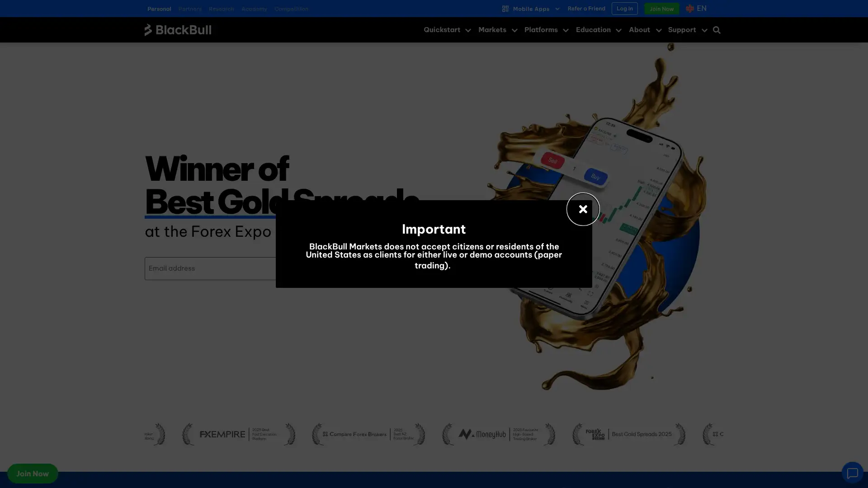Go to the Academy section
Viewport: 868px width, 488px height.
point(254,9)
